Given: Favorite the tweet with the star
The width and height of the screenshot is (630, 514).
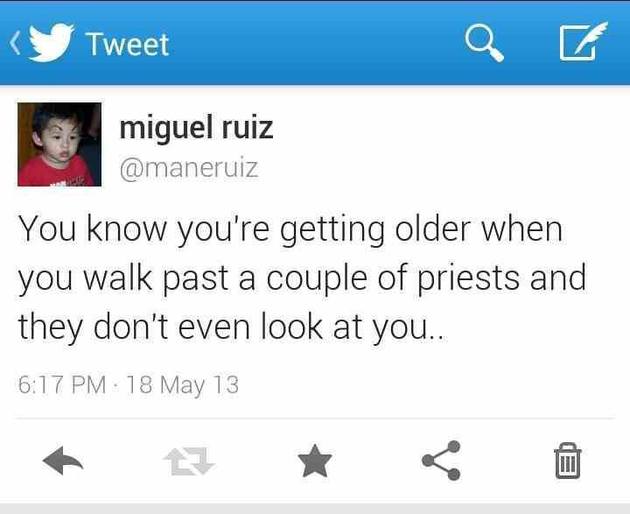Looking at the screenshot, I should click(315, 461).
